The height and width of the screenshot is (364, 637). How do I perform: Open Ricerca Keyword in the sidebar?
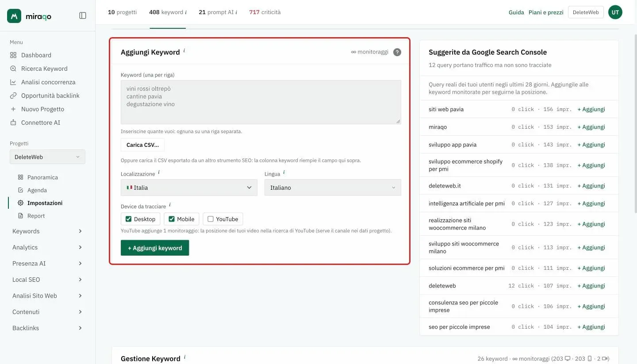38,69
